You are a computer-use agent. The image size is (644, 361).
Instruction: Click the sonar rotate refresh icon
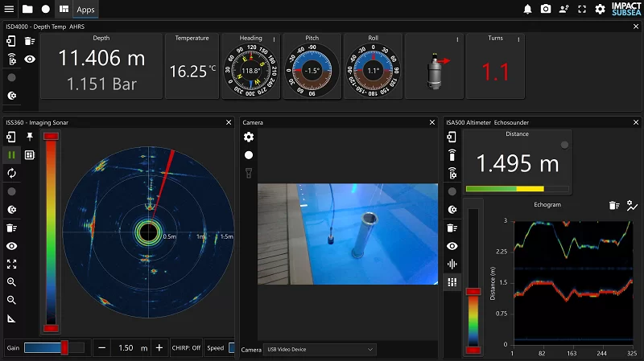click(x=11, y=173)
